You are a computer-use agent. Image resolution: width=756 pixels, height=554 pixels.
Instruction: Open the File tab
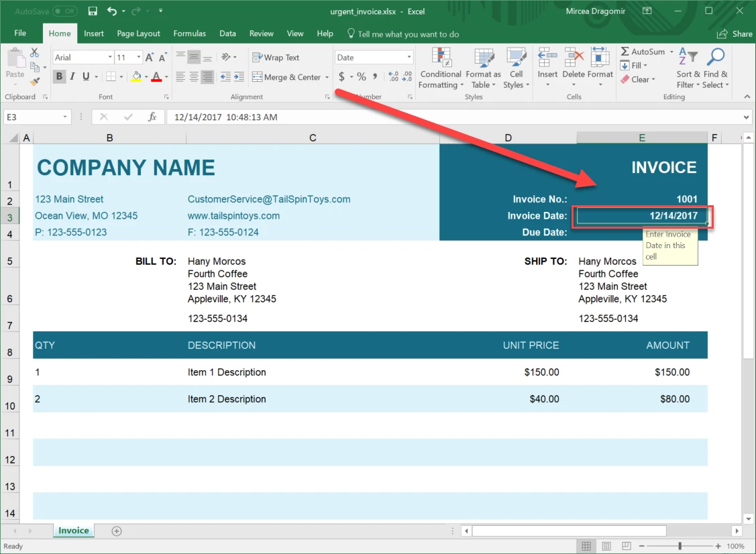tap(20, 34)
